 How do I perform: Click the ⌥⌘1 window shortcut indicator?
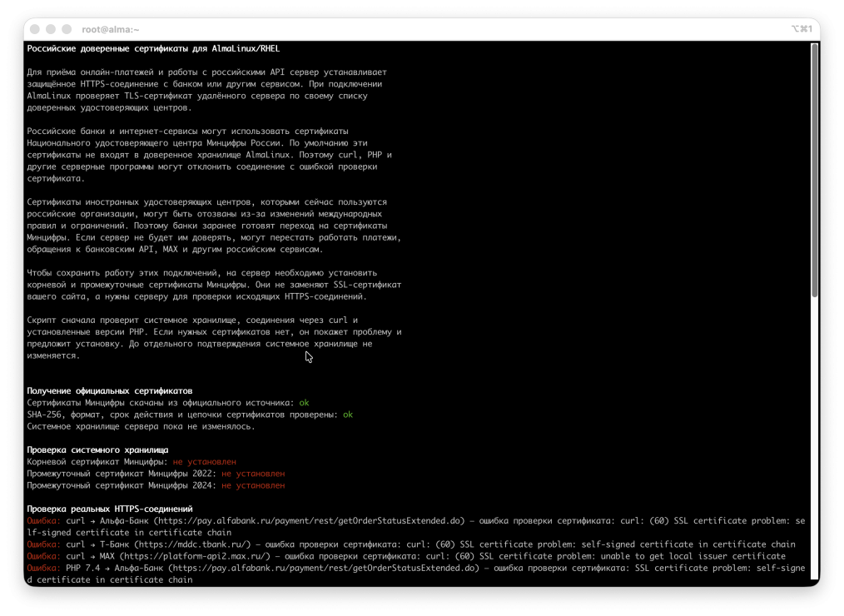pyautogui.click(x=802, y=29)
